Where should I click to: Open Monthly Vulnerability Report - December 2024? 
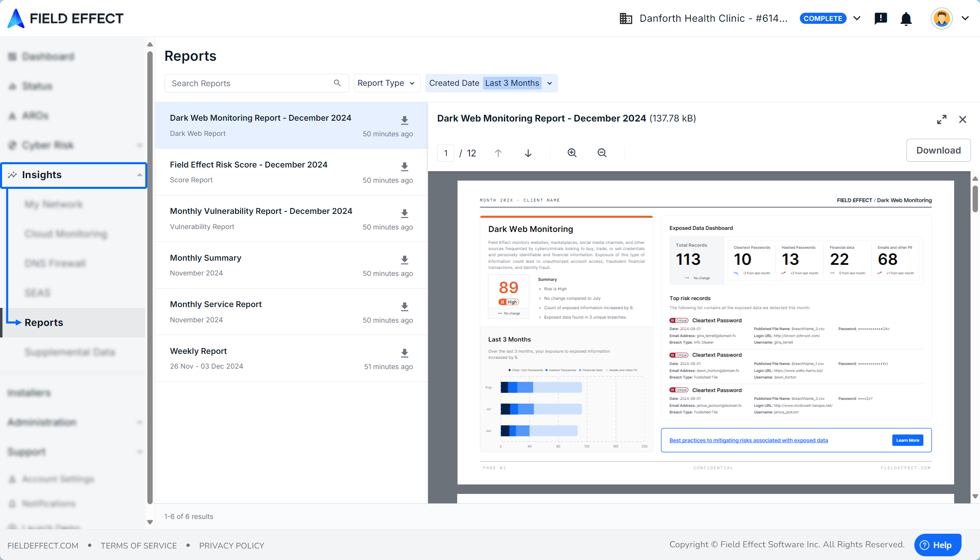[261, 211]
